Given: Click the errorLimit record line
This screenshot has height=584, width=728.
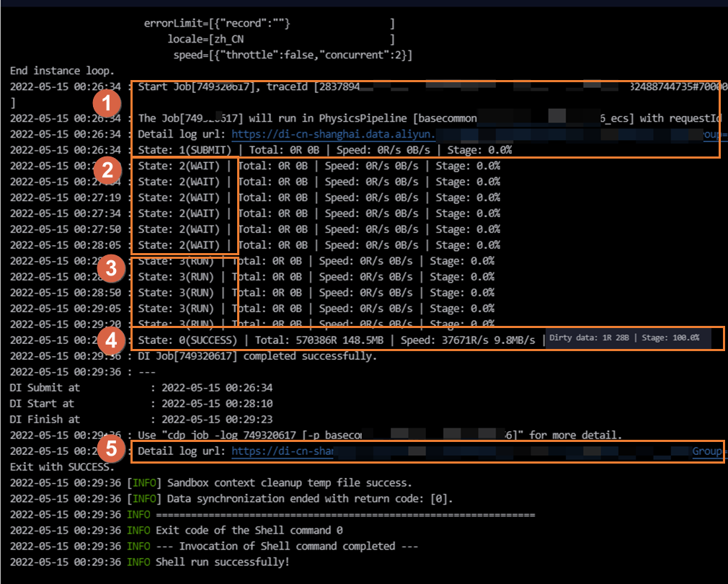Looking at the screenshot, I should tap(270, 23).
